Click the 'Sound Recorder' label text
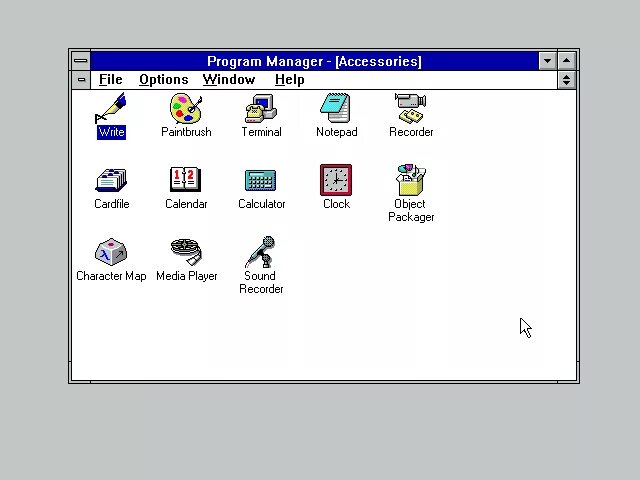The image size is (640, 480). pos(261,282)
